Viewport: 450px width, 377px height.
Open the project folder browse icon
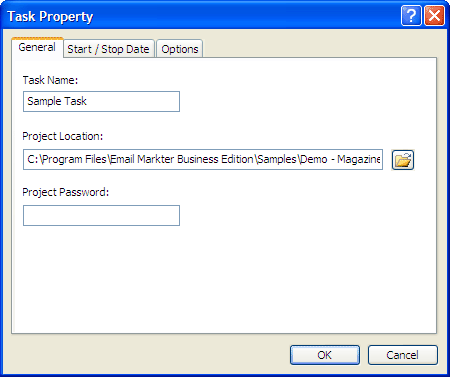click(x=403, y=160)
